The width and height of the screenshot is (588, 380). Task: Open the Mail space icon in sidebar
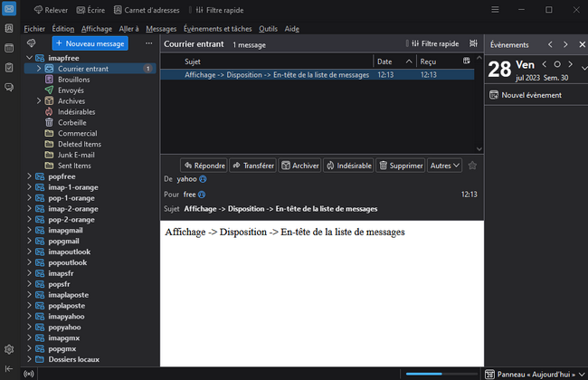point(9,9)
